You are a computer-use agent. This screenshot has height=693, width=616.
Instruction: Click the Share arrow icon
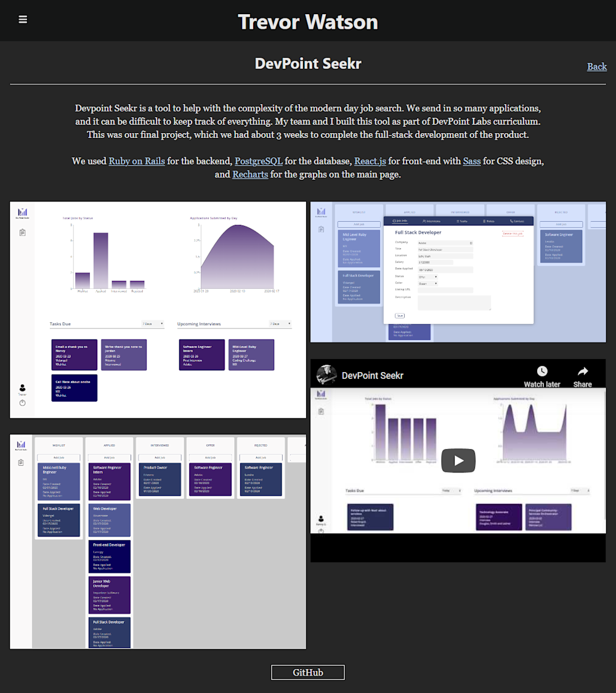583,371
